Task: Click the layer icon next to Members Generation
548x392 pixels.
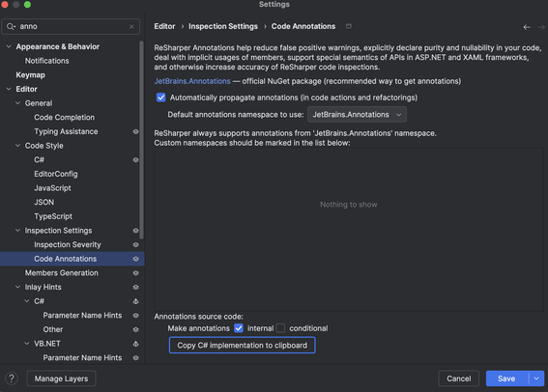Action: click(x=135, y=273)
